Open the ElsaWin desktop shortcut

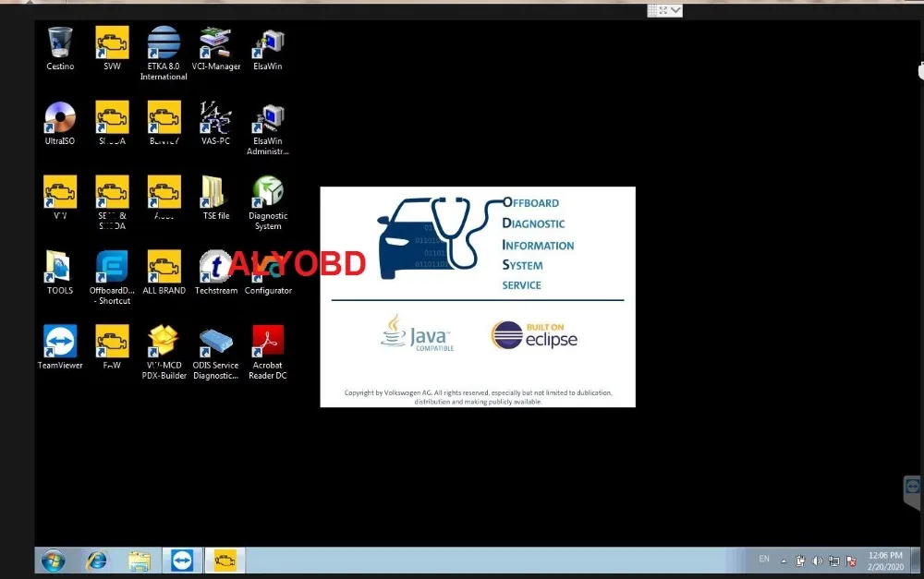(268, 48)
